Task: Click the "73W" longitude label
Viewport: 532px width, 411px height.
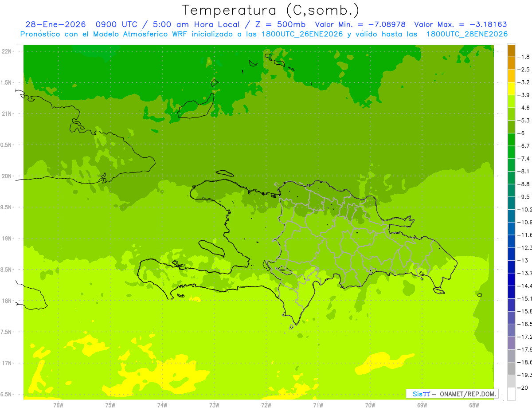Action: (x=214, y=405)
